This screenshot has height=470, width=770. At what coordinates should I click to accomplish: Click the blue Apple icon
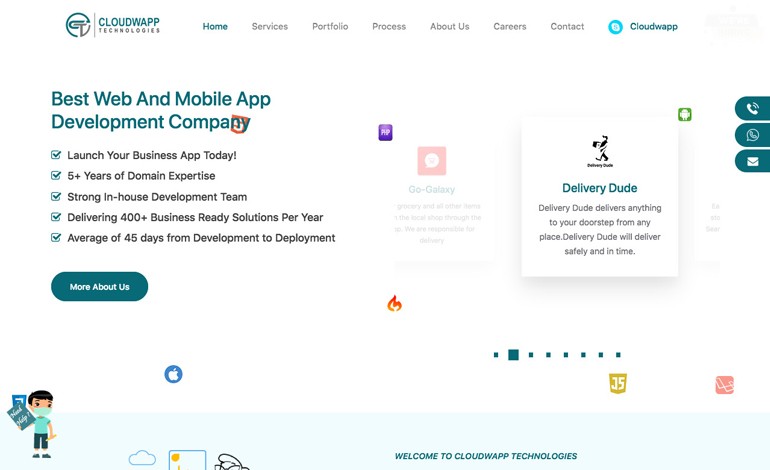click(x=173, y=374)
